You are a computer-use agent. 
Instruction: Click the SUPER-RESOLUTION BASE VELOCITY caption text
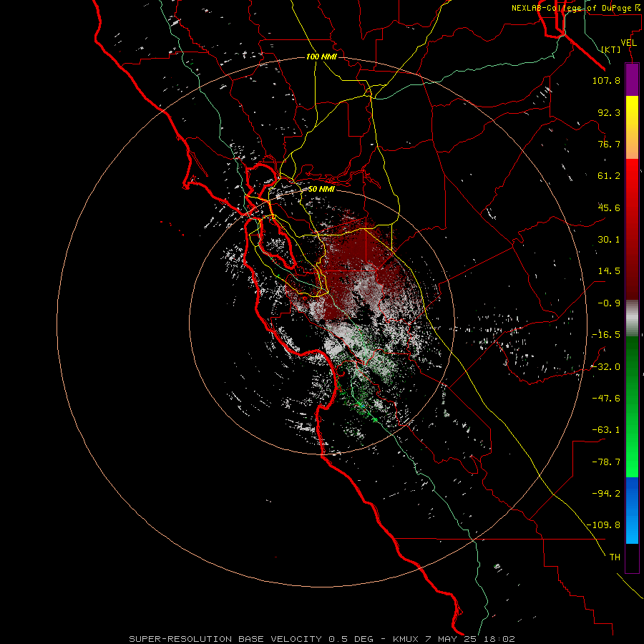click(x=227, y=639)
